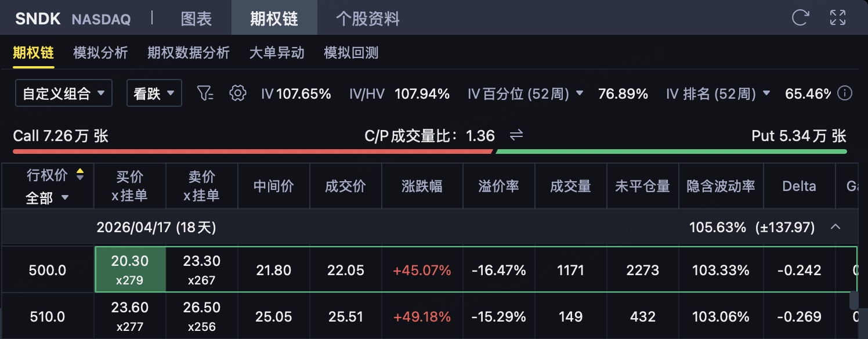Open the 看跌 option type dropdown
The width and height of the screenshot is (868, 339).
154,93
